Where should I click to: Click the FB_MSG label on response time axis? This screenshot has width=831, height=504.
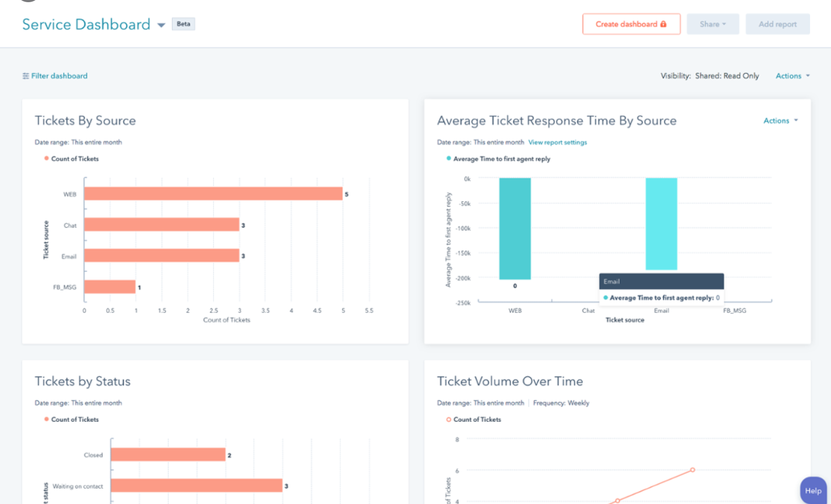735,311
